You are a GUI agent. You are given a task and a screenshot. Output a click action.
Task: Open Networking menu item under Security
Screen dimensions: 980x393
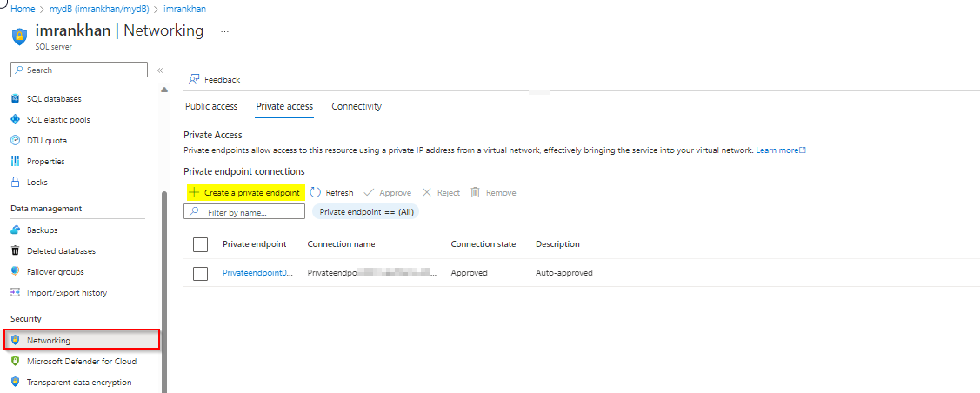click(82, 341)
